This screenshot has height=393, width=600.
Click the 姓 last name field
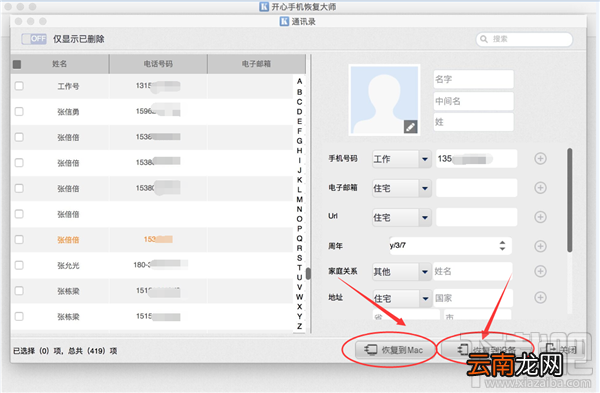[473, 122]
